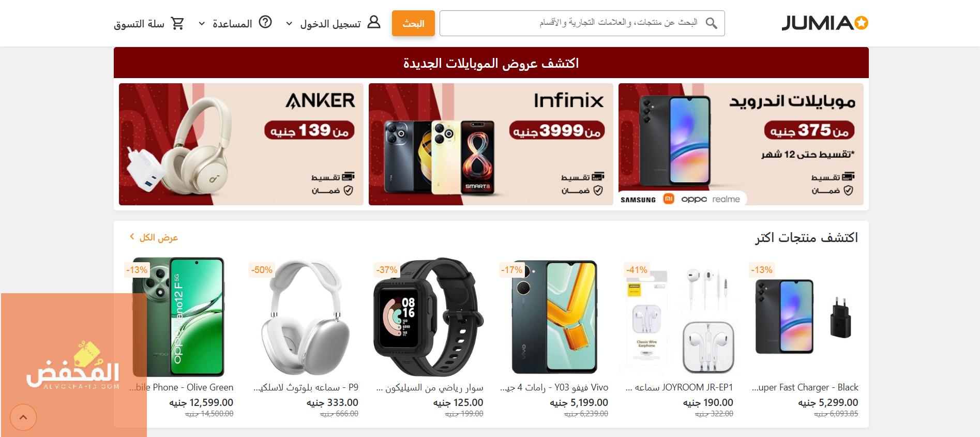This screenshot has width=980, height=437.
Task: Click the Jumia logo
Action: tap(825, 23)
